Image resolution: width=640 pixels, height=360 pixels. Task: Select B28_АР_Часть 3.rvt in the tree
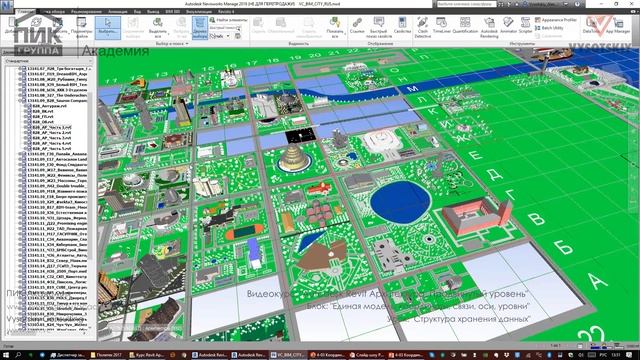click(52, 138)
